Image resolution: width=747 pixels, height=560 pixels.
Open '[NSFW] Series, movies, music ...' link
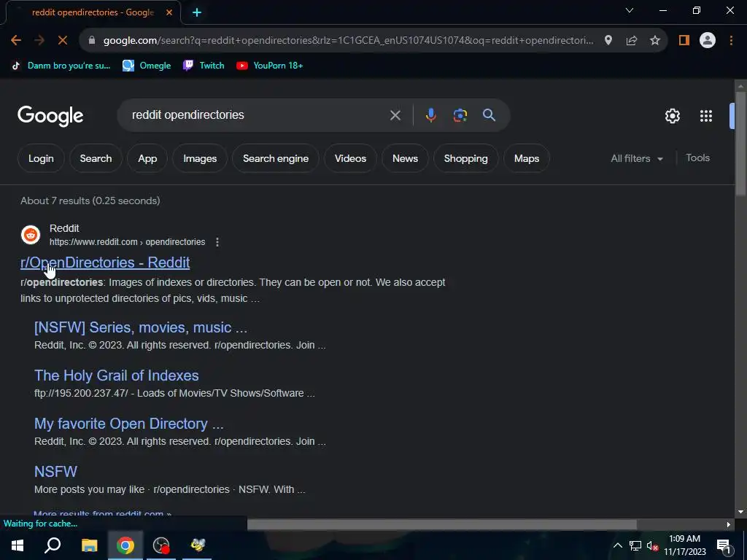(x=141, y=327)
